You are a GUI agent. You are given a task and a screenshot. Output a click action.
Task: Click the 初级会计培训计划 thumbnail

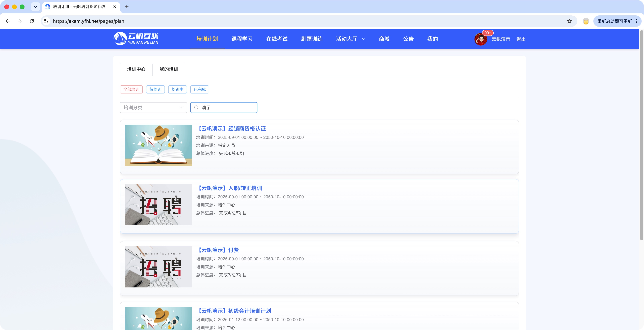click(x=158, y=318)
